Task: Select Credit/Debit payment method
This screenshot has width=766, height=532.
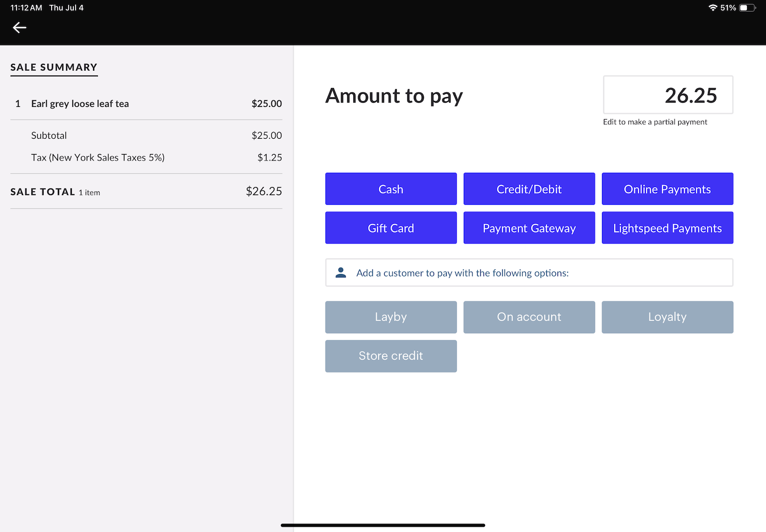Action: coord(529,189)
